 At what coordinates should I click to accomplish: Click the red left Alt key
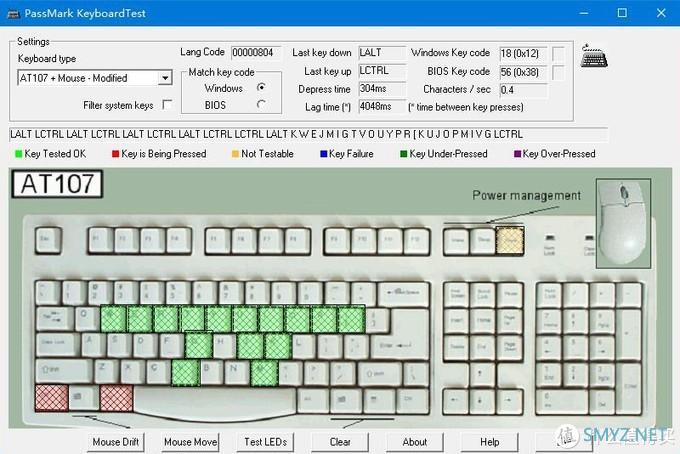[116, 398]
